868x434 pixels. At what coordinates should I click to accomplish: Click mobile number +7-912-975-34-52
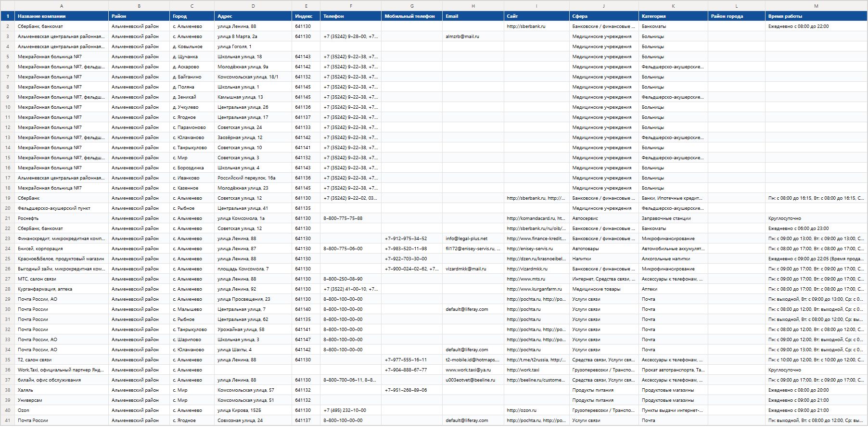coord(412,239)
